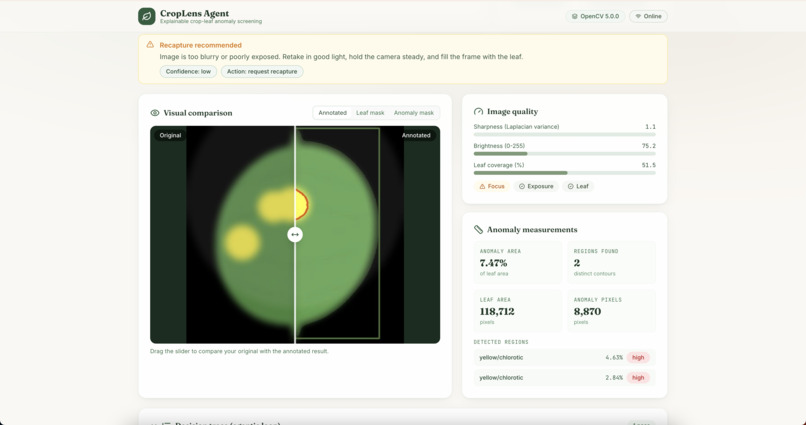Click the eye icon next to Visual comparison
Image resolution: width=806 pixels, height=425 pixels.
pyautogui.click(x=155, y=113)
